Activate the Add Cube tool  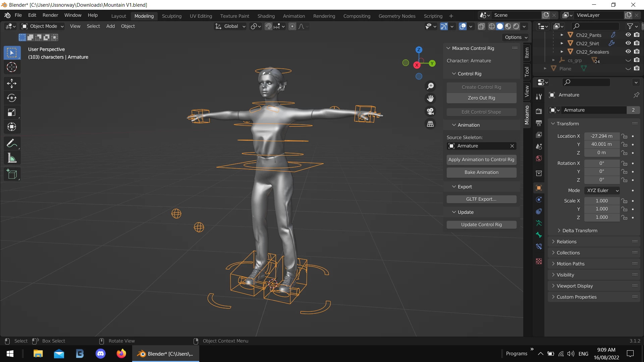click(12, 174)
